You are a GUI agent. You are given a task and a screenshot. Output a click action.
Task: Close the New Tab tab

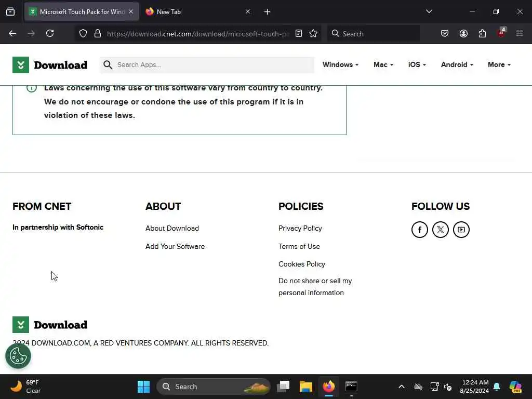click(248, 12)
